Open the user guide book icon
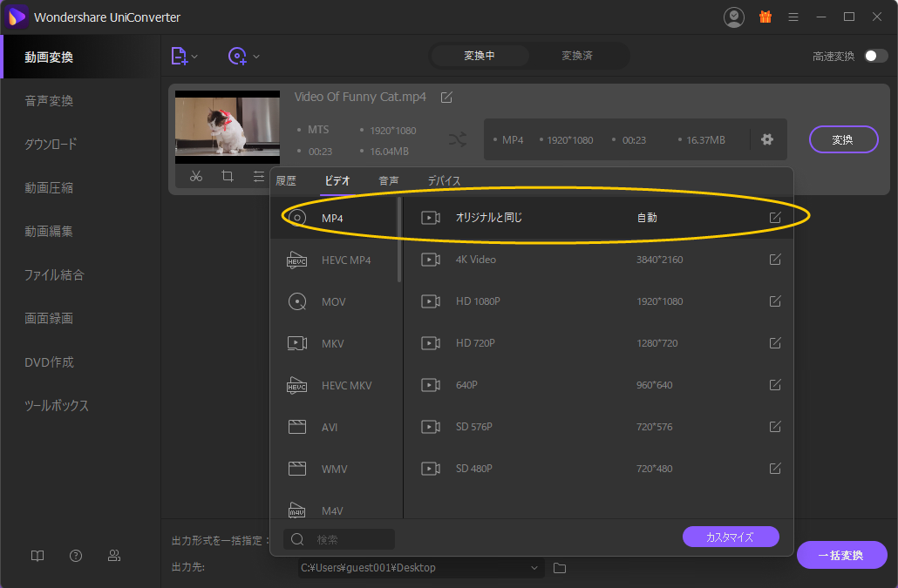The height and width of the screenshot is (588, 898). click(37, 555)
